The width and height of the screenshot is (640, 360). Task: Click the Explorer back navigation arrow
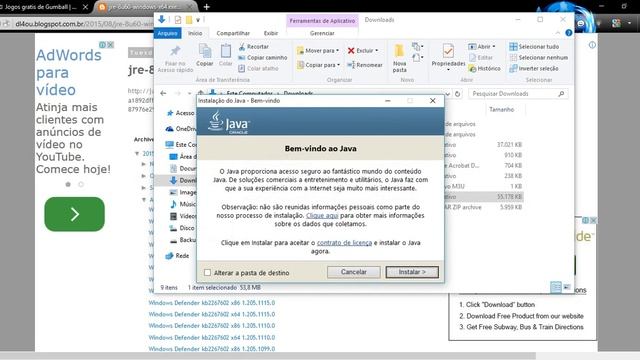(x=163, y=93)
